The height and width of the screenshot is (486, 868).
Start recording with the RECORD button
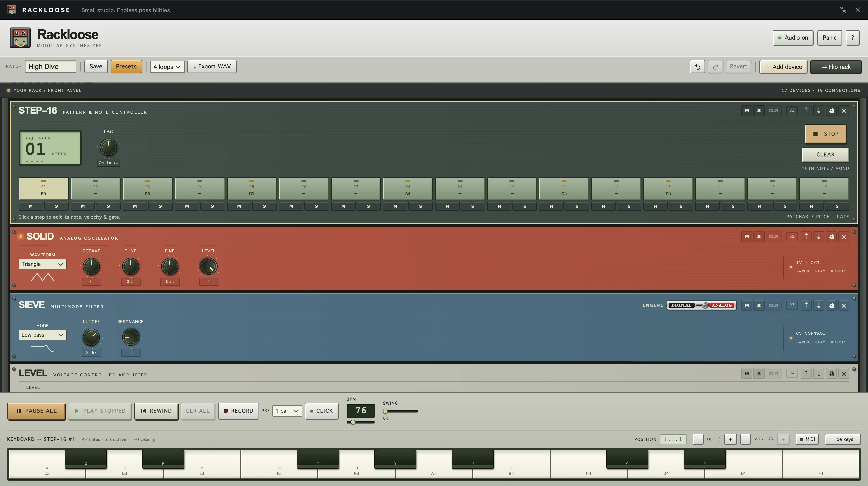click(238, 411)
